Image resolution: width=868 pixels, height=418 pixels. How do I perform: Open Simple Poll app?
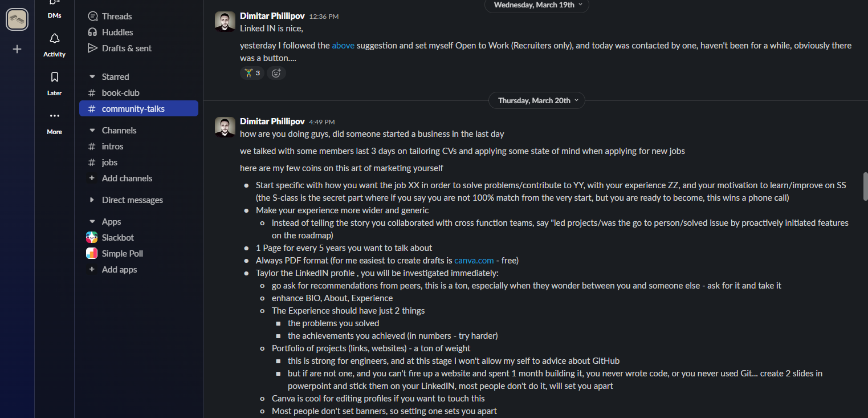[122, 253]
